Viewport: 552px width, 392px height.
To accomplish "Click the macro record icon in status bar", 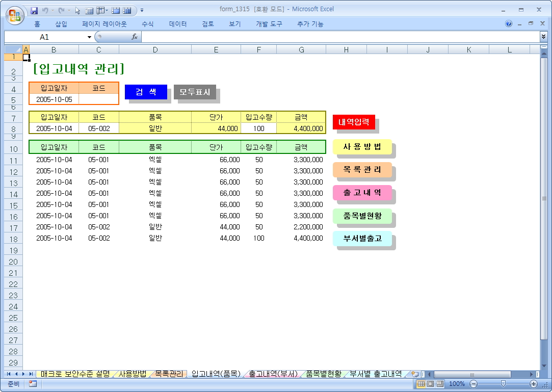I will coord(33,384).
